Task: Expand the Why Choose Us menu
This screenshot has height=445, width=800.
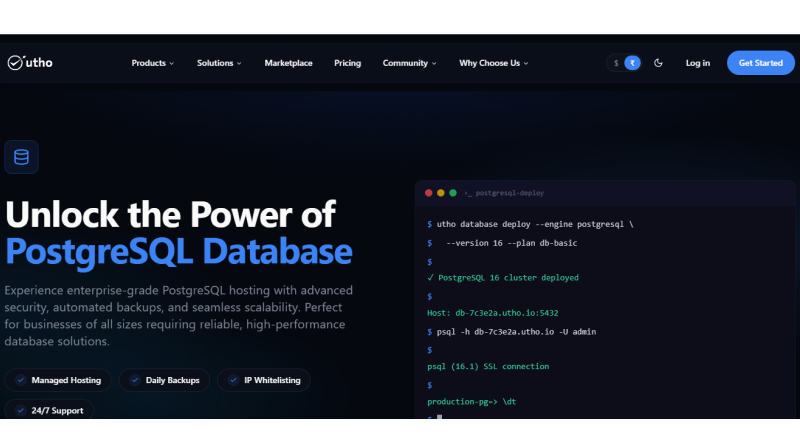Action: [493, 63]
